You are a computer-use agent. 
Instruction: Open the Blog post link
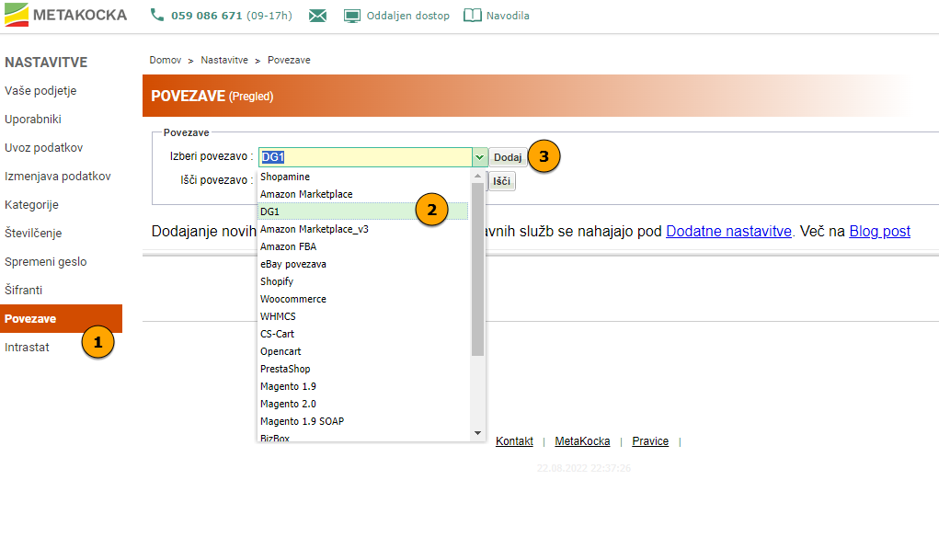(x=880, y=231)
